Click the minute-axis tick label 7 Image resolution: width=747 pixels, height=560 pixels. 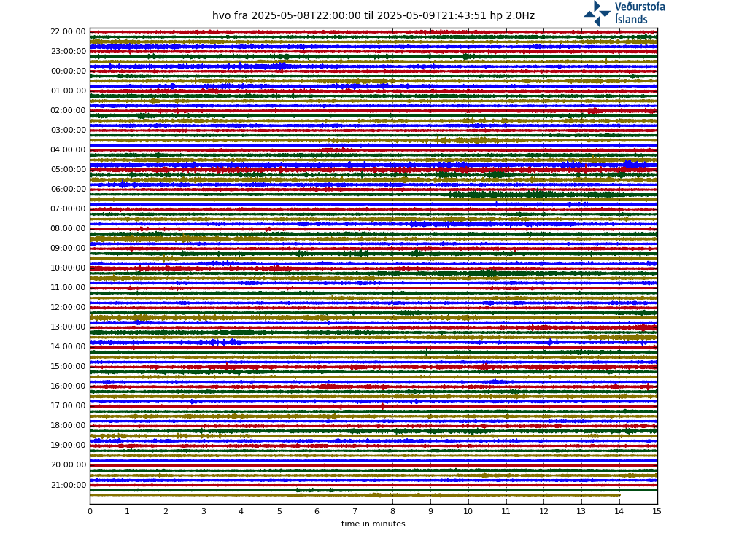355,511
